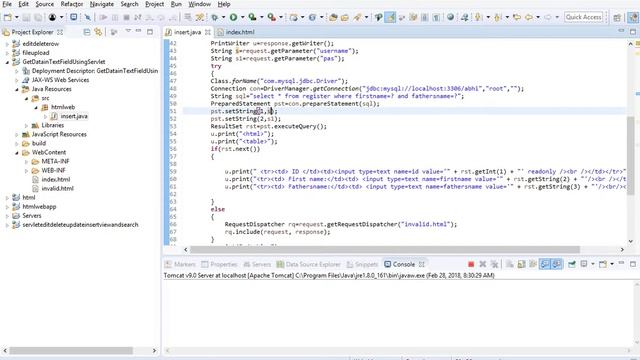Click the Snippets view tab
Screen dimensions: 640x360
coord(362,264)
